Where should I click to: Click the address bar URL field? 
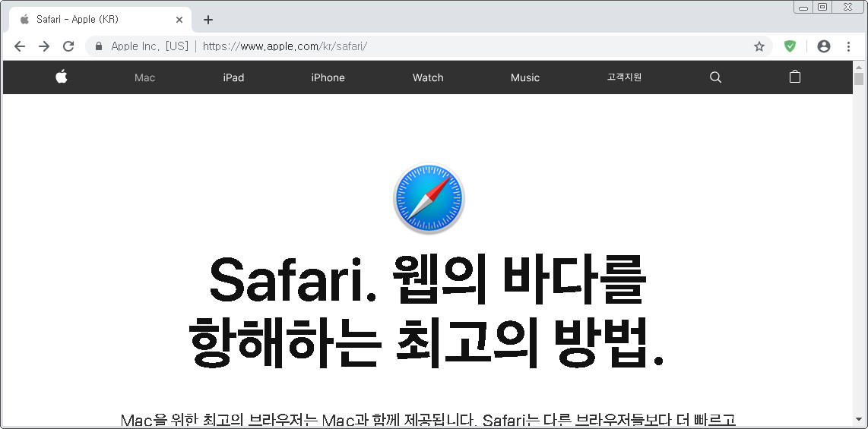(429, 46)
